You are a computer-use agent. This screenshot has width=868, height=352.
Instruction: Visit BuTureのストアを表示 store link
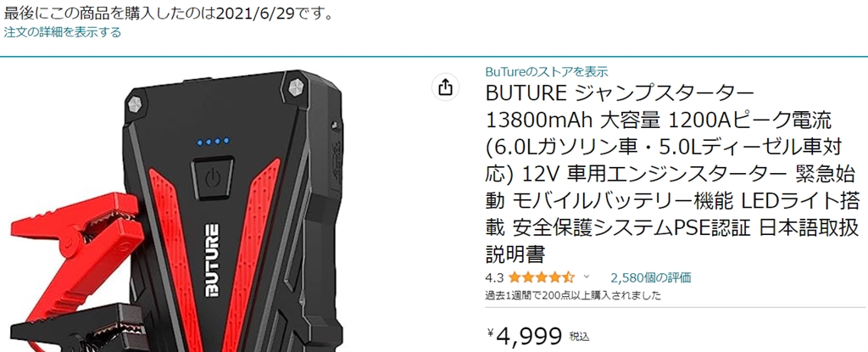click(547, 71)
